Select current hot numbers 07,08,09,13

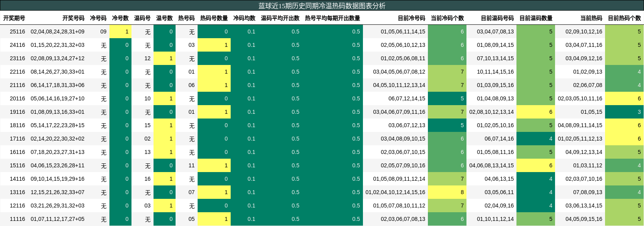[588, 192]
